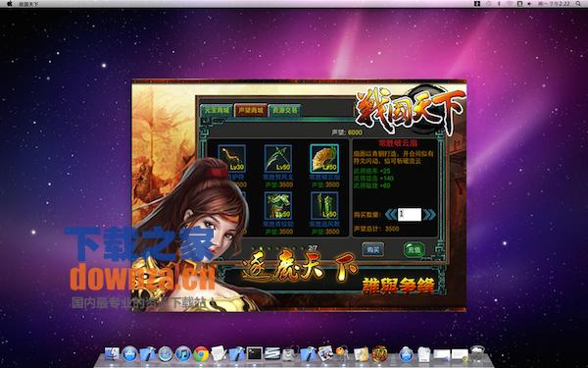The height and width of the screenshot is (368, 588).
Task: Click the blue 购买 buy button
Action: (x=372, y=249)
